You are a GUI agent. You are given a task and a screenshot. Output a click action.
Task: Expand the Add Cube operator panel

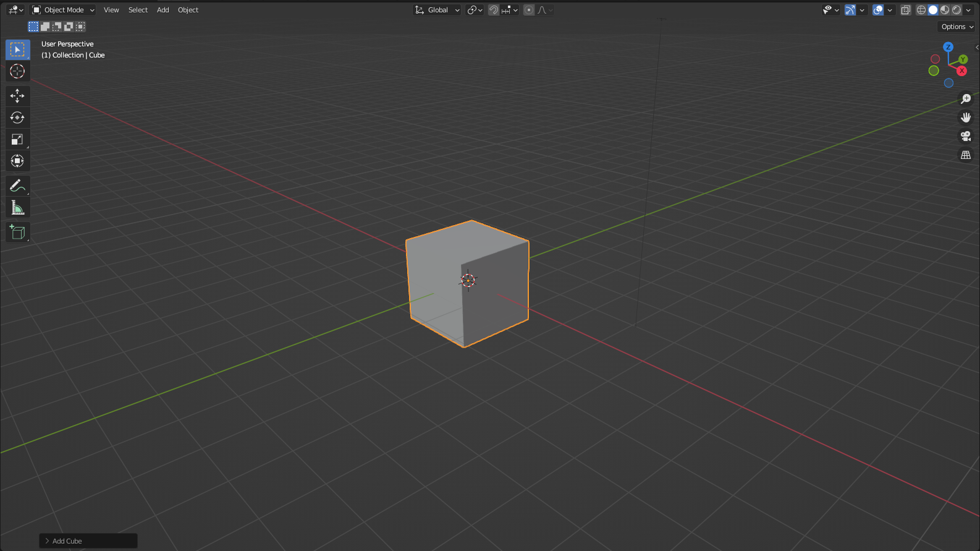pos(47,541)
